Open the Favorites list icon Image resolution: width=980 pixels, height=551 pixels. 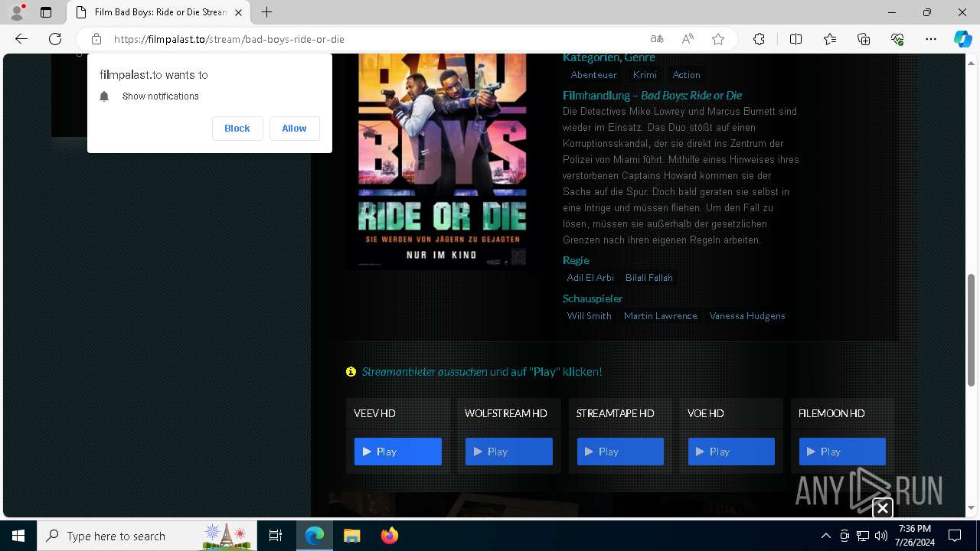[830, 39]
